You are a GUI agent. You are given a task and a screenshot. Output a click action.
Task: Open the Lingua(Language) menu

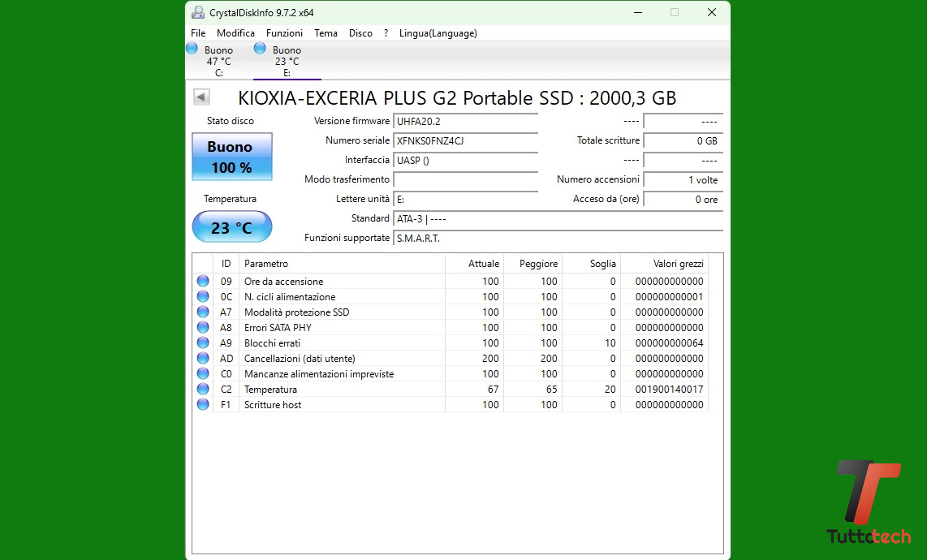point(438,33)
